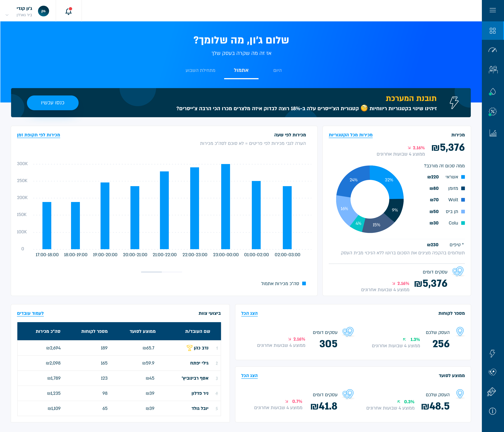Click the 17:00-18:00 bar in chart
The width and height of the screenshot is (504, 432).
[x=47, y=225]
